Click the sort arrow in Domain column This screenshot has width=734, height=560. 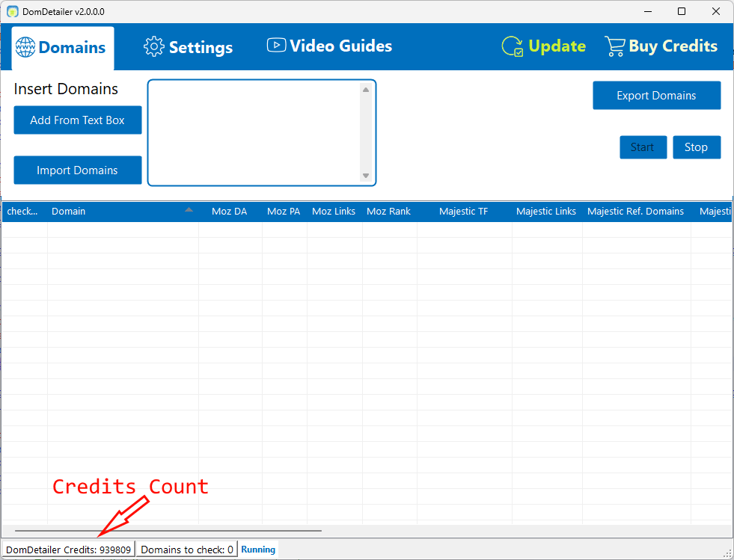click(189, 211)
